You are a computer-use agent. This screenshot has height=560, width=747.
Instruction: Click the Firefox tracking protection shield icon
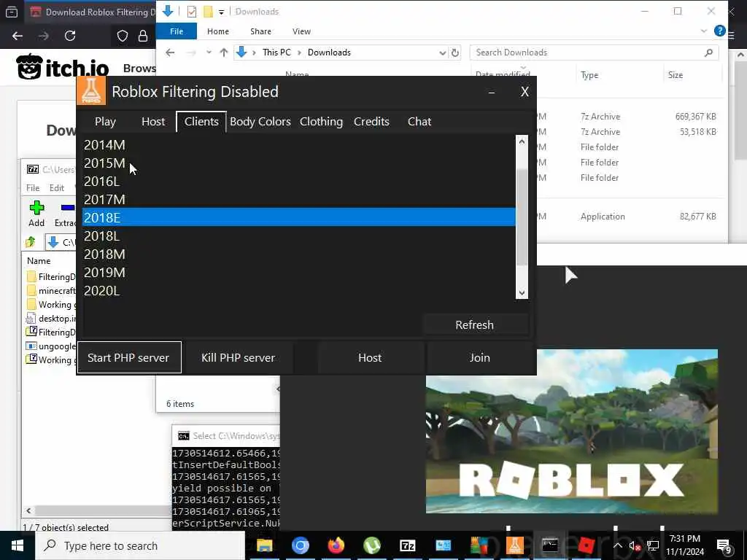(x=123, y=36)
